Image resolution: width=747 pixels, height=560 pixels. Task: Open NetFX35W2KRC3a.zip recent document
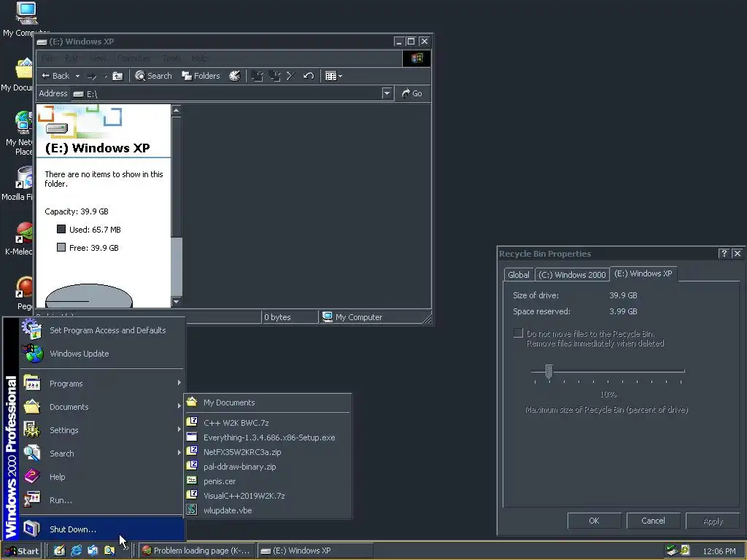click(268, 452)
